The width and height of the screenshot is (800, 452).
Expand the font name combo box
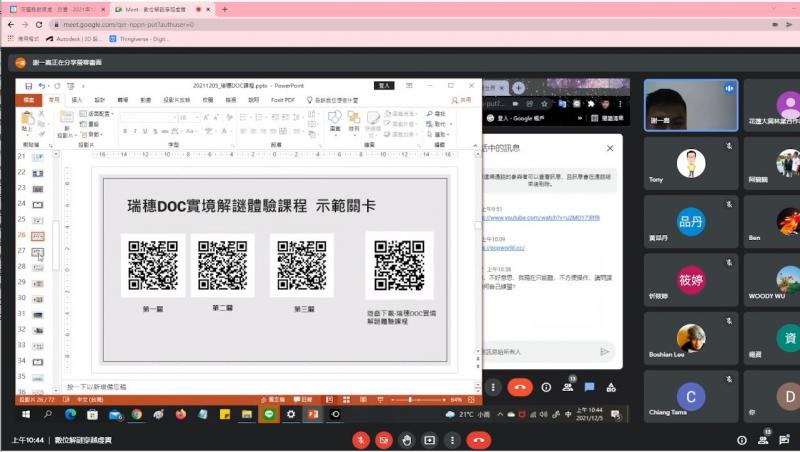point(171,118)
